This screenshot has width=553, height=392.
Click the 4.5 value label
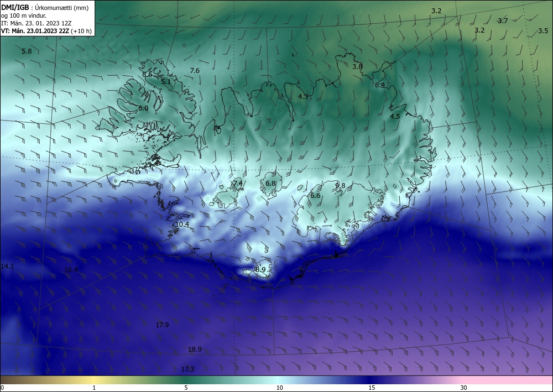(395, 117)
